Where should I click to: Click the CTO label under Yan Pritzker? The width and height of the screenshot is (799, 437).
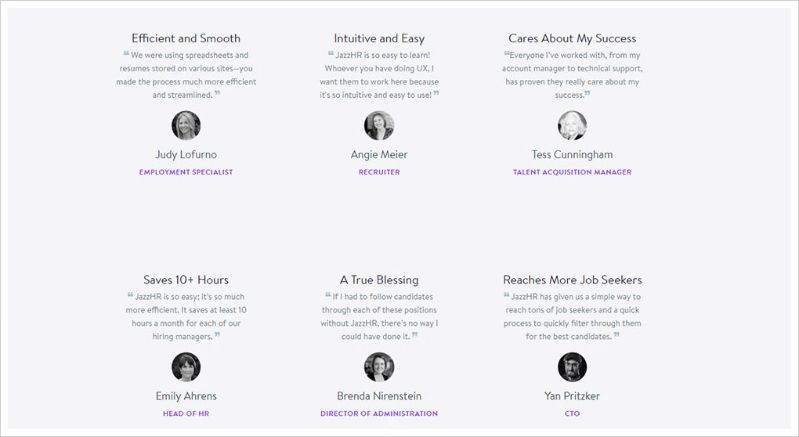572,414
